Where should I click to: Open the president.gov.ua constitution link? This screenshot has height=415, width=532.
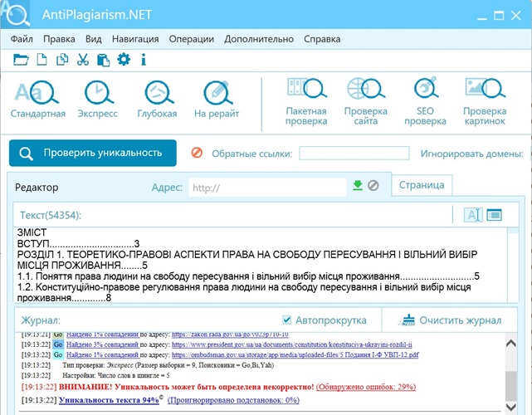292,344
